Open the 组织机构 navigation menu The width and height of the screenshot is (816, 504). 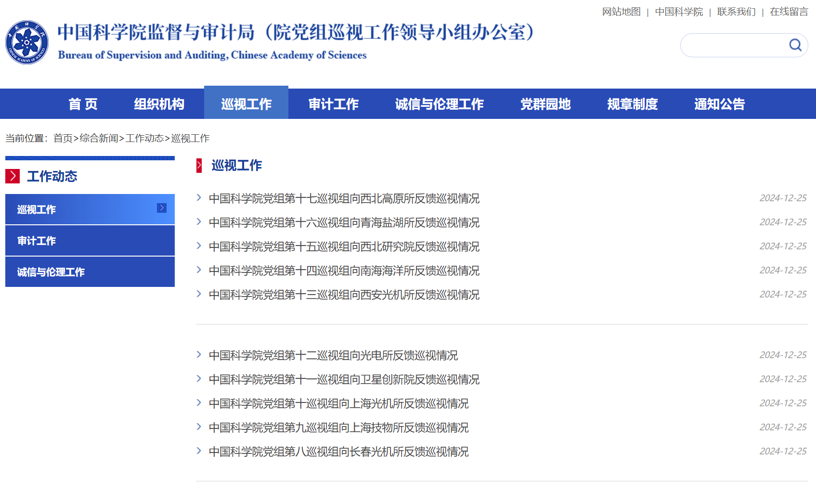tap(159, 104)
